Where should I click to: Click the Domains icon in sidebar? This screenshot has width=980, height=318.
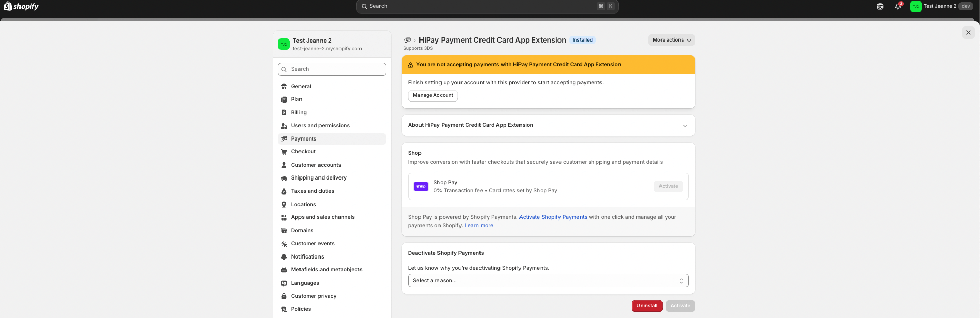point(284,231)
